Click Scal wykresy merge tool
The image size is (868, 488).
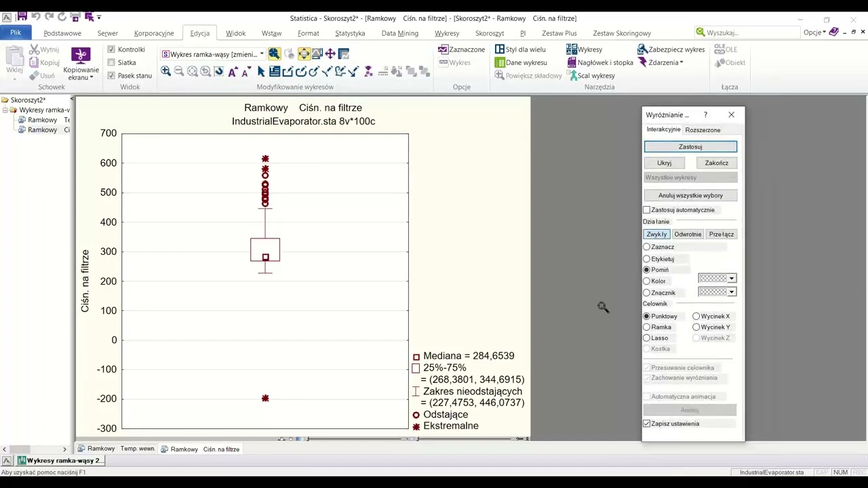click(591, 76)
